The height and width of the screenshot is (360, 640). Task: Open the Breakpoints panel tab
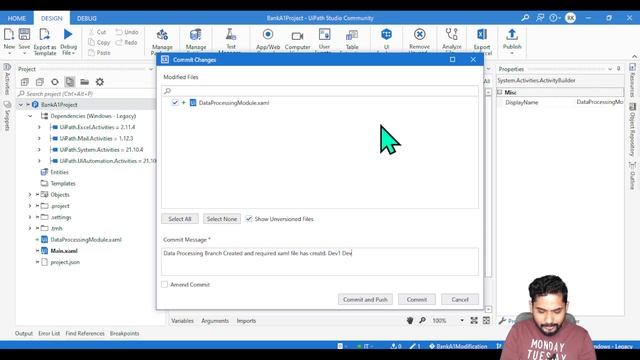(x=124, y=333)
